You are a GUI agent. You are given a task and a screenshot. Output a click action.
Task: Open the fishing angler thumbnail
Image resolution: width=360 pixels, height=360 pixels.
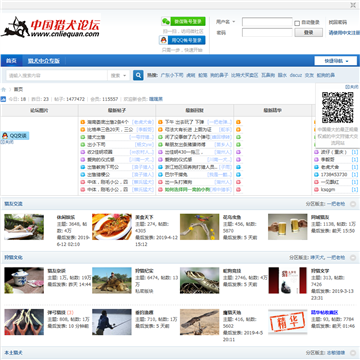tap(112, 322)
